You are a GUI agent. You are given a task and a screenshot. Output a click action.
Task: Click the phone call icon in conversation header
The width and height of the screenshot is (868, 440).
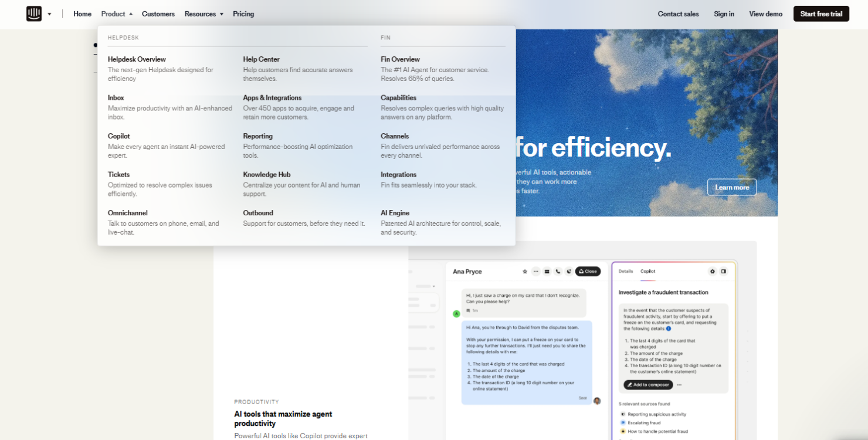pos(558,271)
